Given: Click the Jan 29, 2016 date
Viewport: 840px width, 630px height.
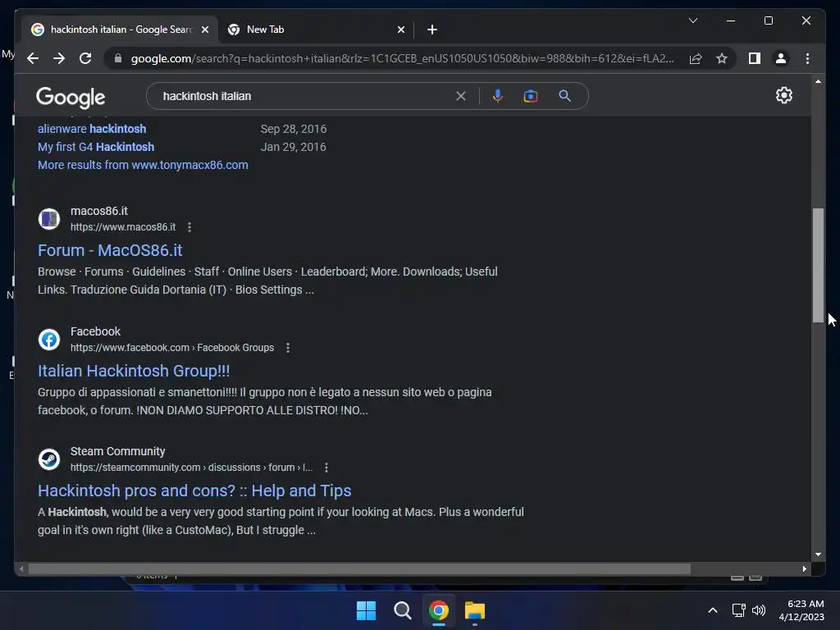Looking at the screenshot, I should pos(293,147).
